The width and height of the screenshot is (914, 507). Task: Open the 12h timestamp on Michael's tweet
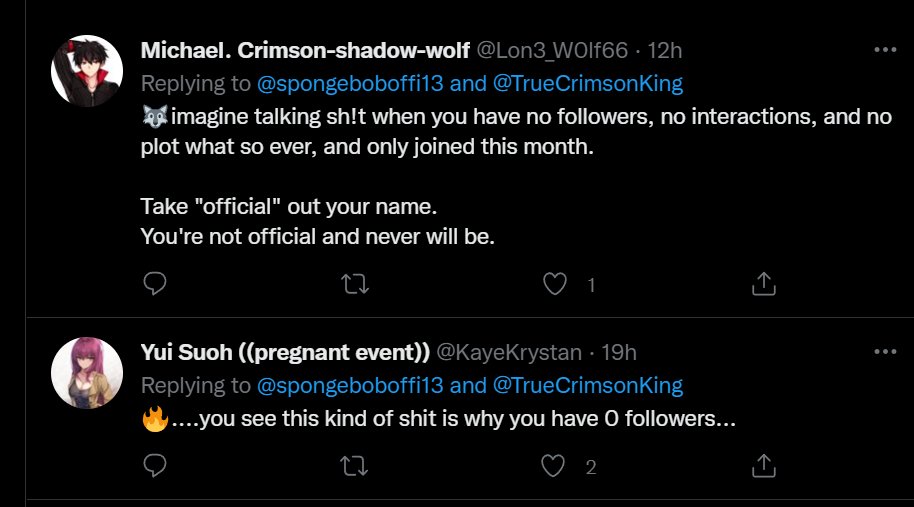[x=665, y=51]
